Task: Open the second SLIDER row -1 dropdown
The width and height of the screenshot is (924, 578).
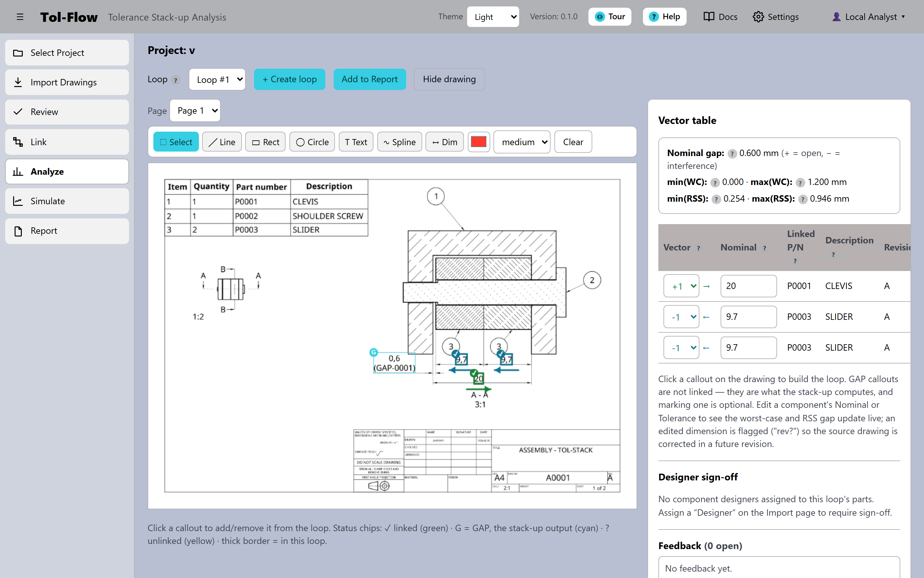Action: 681,348
